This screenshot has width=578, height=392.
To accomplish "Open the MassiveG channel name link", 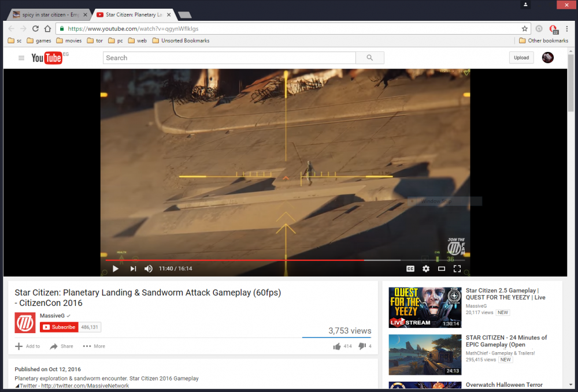I will click(52, 316).
